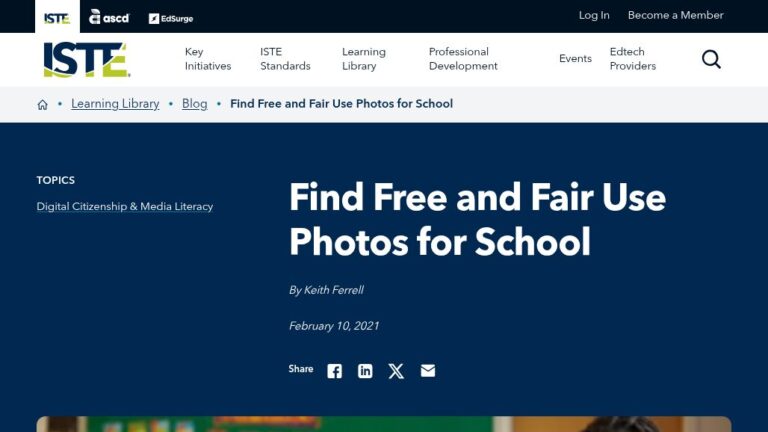Share article on LinkedIn
Image resolution: width=768 pixels, height=432 pixels.
click(365, 371)
